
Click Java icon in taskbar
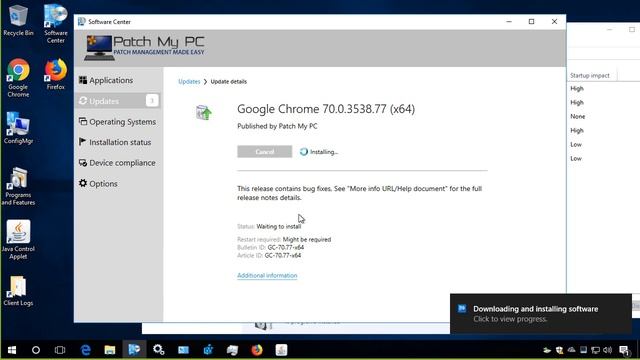pyautogui.click(x=281, y=350)
